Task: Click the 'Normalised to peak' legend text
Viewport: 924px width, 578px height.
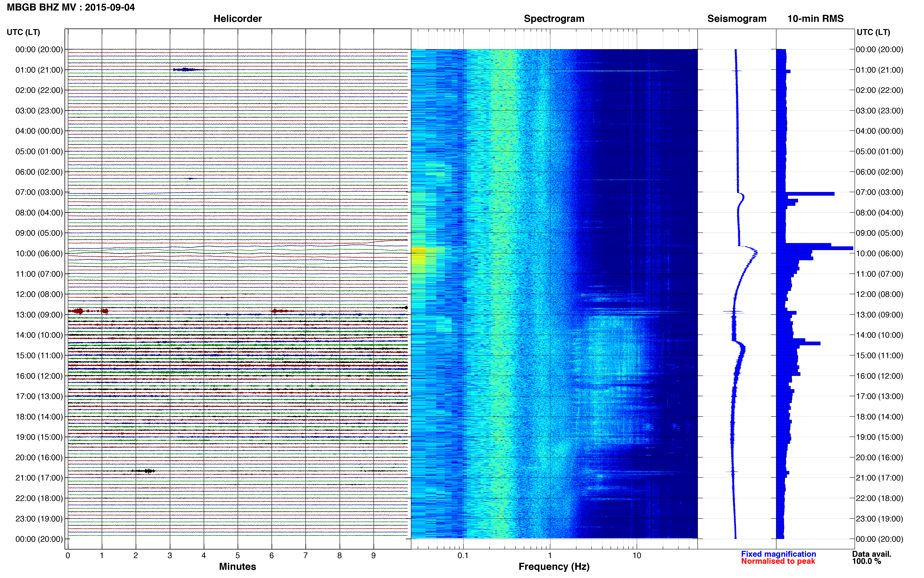Action: click(x=778, y=561)
